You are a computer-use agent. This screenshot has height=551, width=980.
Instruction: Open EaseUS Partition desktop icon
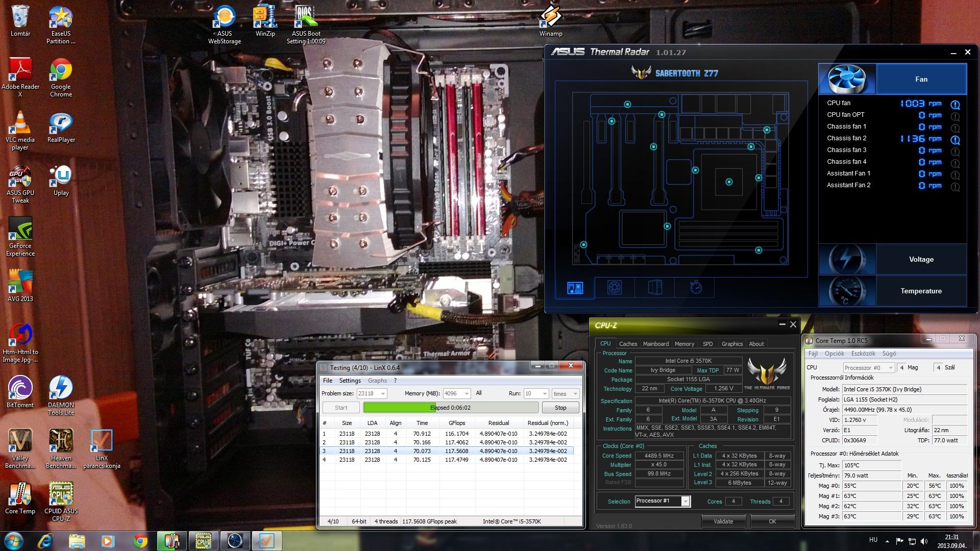pyautogui.click(x=61, y=24)
